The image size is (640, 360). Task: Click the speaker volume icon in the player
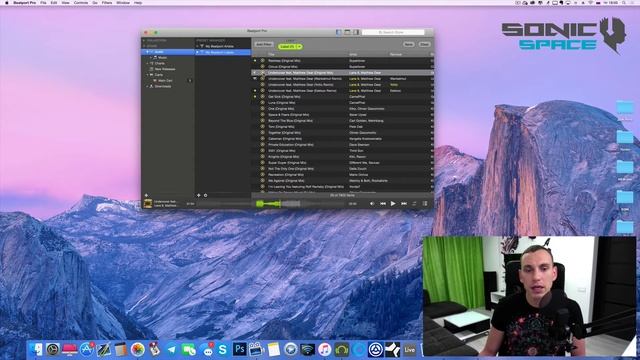(372, 203)
